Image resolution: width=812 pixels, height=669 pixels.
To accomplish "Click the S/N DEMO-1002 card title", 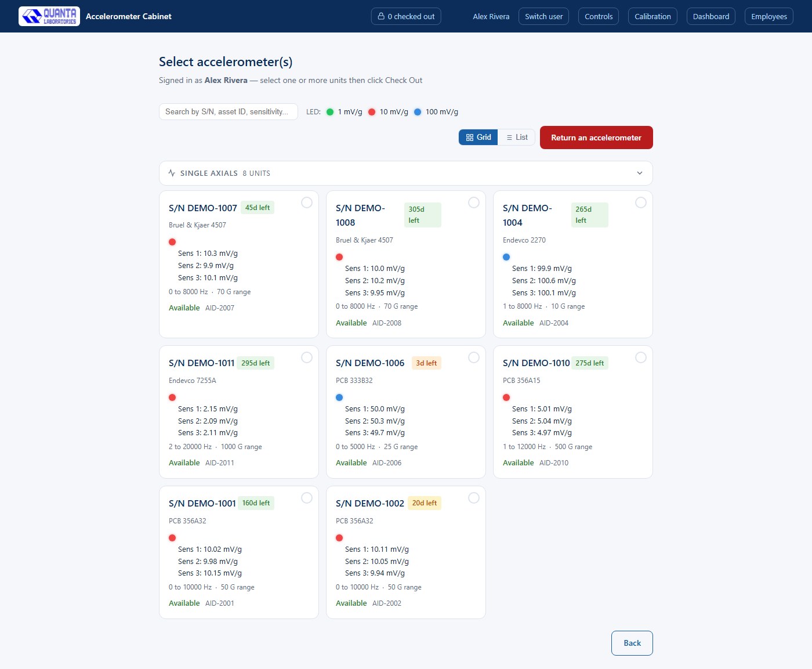I will [370, 504].
